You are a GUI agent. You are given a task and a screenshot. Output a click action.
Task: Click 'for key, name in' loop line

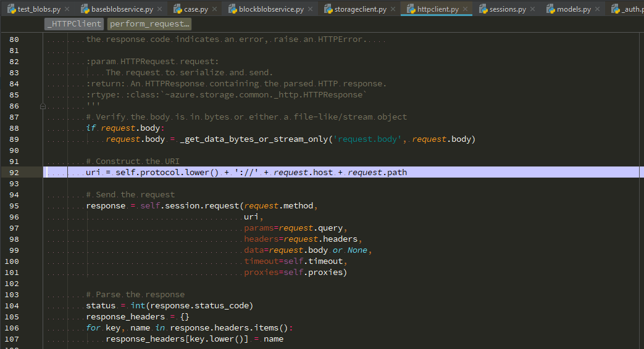(x=190, y=327)
